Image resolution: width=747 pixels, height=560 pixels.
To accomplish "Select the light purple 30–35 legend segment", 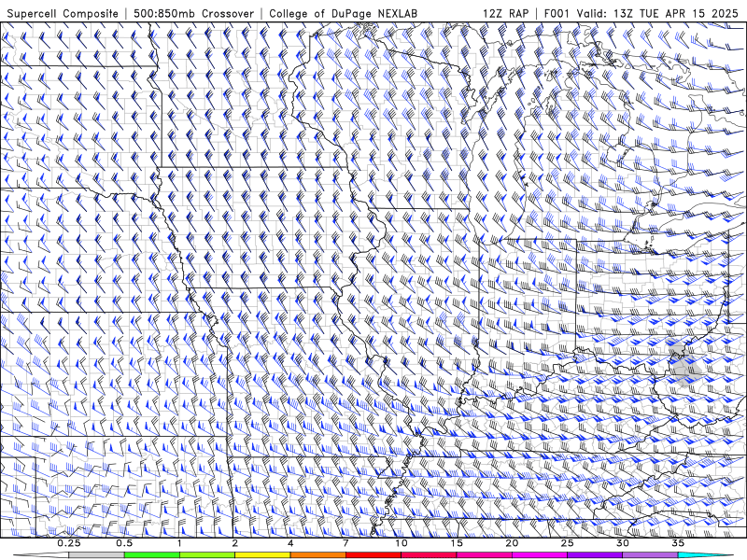I will point(650,555).
